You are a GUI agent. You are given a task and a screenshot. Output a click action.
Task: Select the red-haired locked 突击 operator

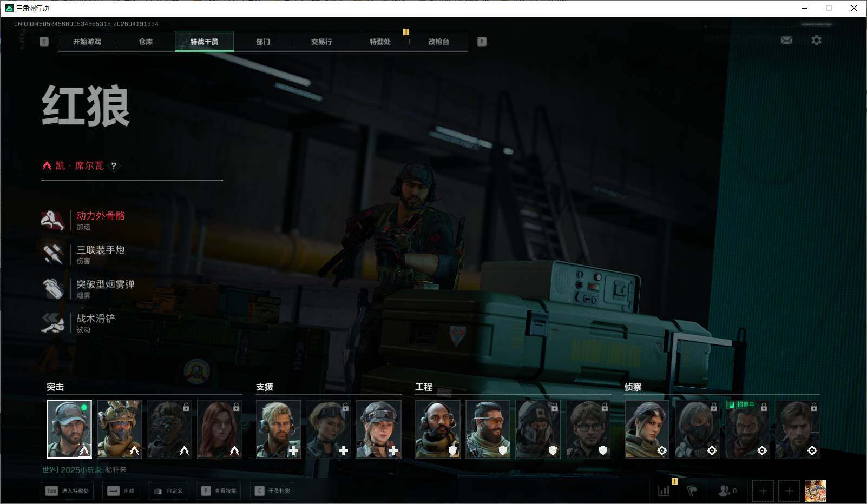[x=219, y=429]
